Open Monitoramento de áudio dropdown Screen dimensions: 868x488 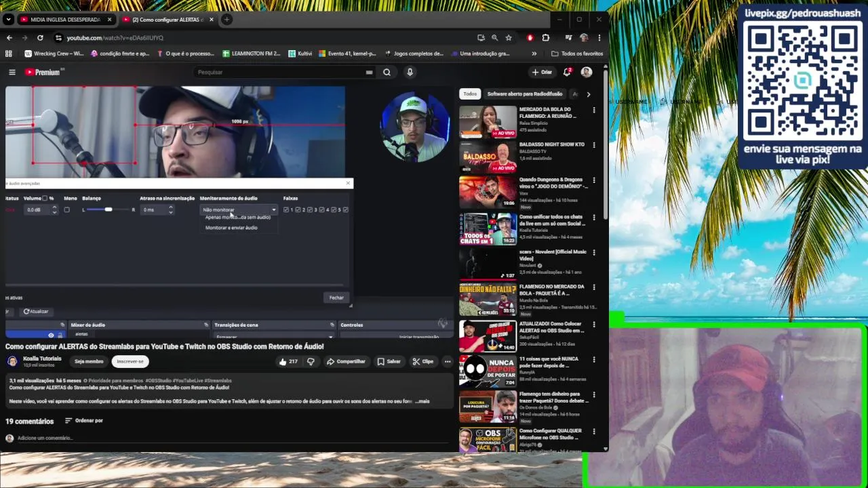(x=239, y=210)
